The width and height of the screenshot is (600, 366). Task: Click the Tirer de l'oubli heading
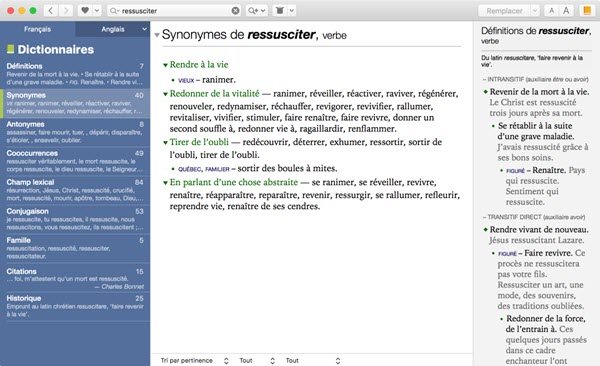[199, 142]
